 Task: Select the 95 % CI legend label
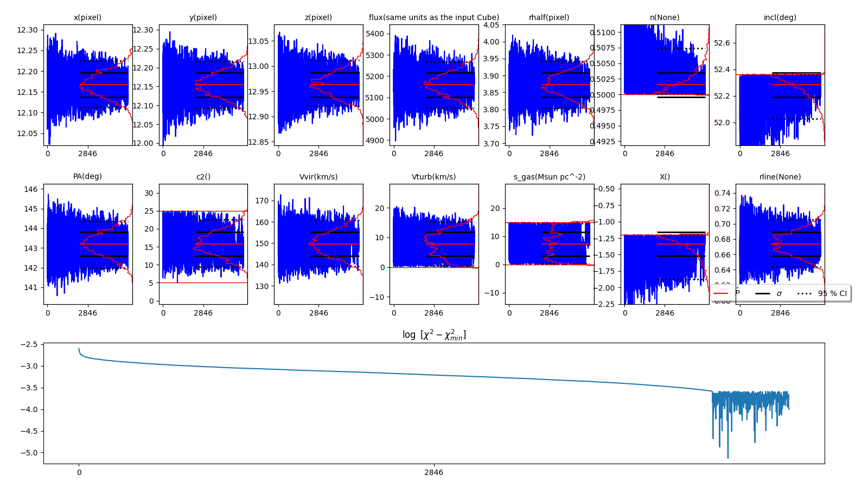pos(832,293)
